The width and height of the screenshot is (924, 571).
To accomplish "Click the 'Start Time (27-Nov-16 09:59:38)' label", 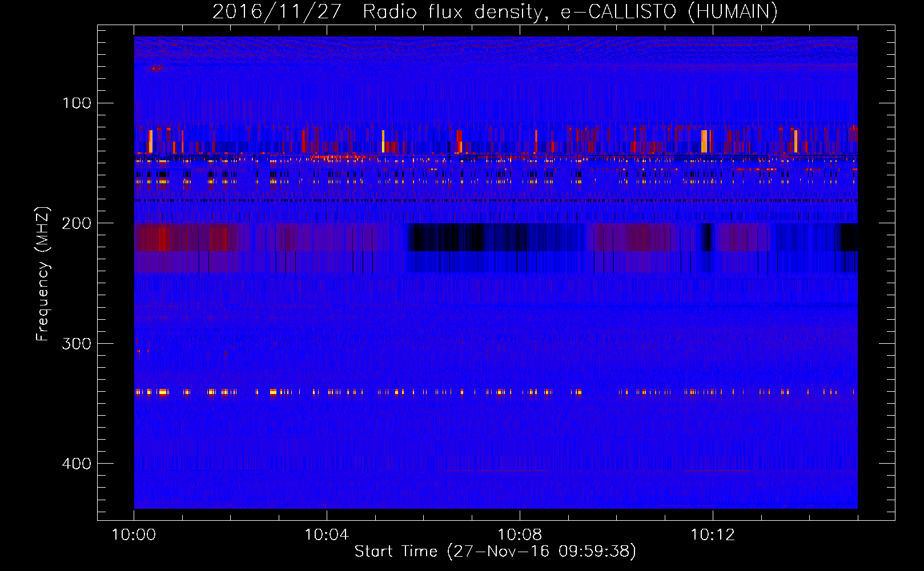I will pyautogui.click(x=495, y=552).
